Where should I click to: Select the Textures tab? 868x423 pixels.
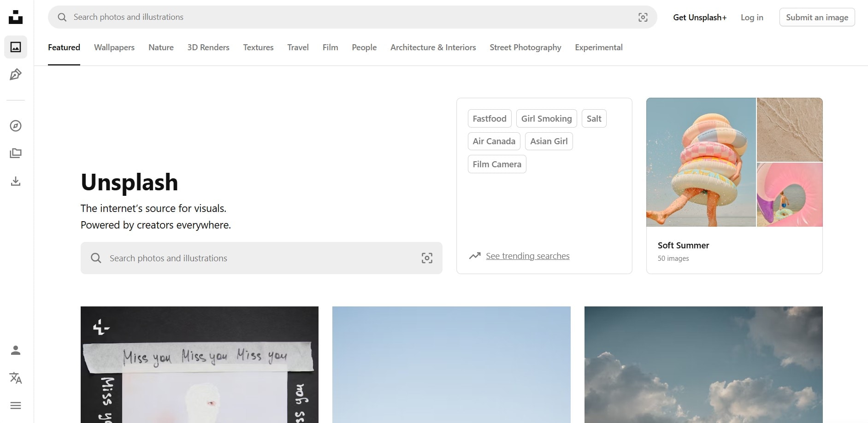258,47
